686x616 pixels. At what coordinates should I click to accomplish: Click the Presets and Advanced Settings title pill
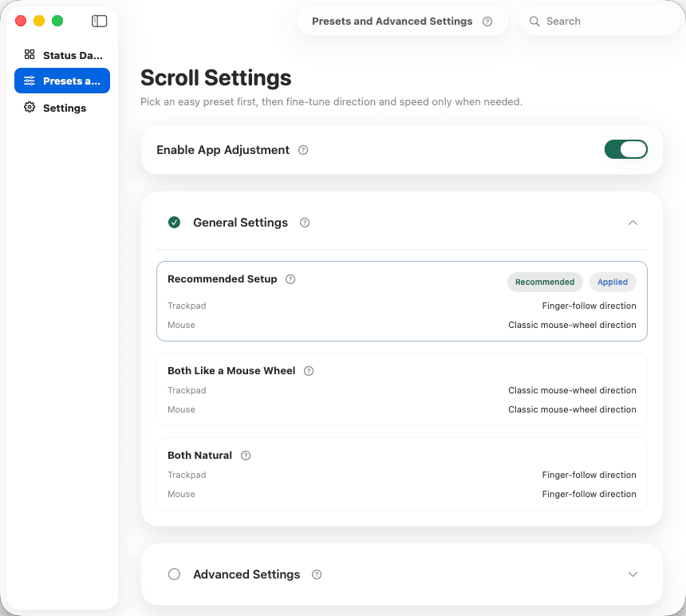pos(403,21)
